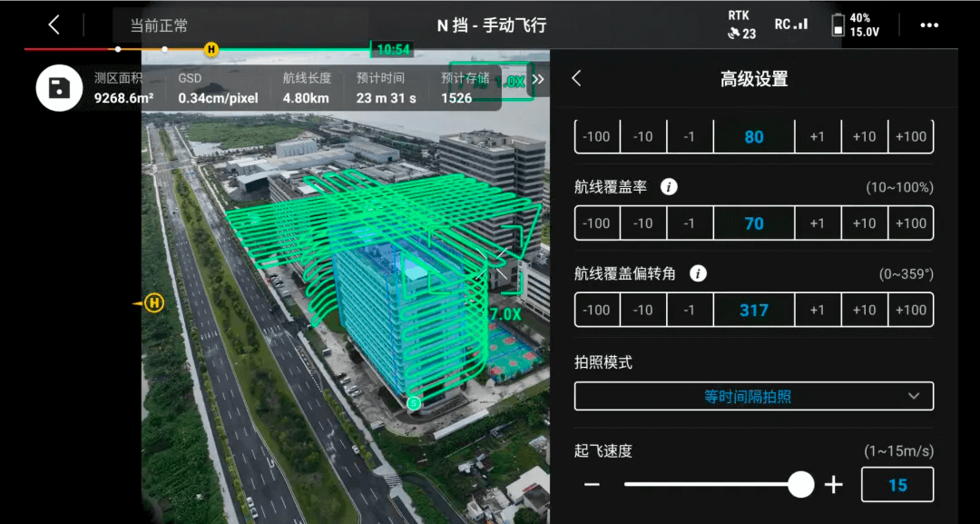This screenshot has height=524, width=980.
Task: Increase takeoff speed with the plus icon
Action: pos(834,485)
